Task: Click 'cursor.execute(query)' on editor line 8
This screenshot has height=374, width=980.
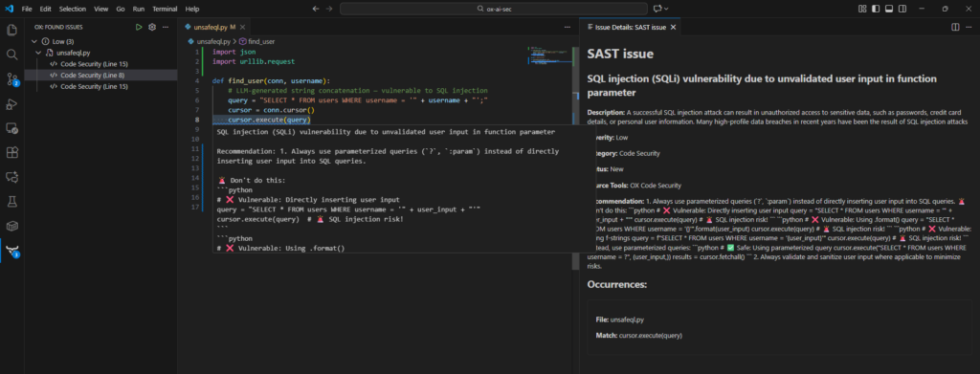Action: point(269,120)
